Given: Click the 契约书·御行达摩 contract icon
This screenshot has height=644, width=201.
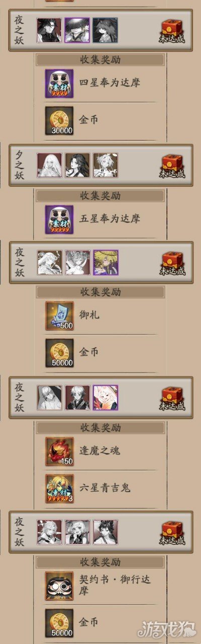Looking at the screenshot, I should point(59,586).
